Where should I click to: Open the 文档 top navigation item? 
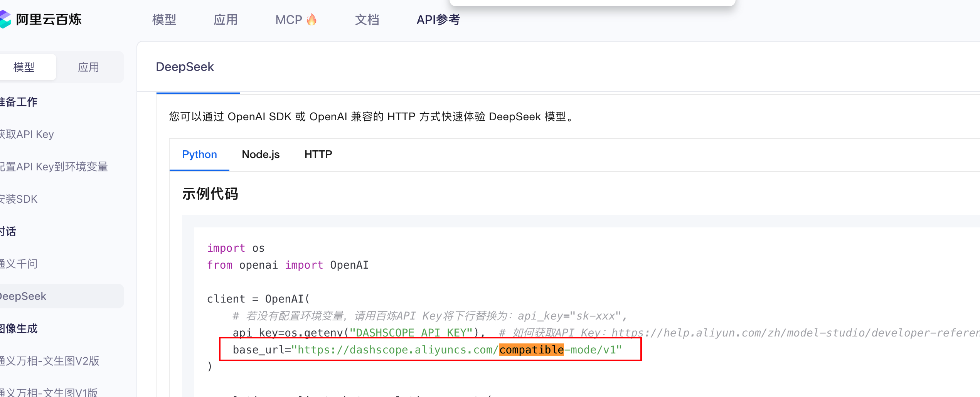coord(367,20)
